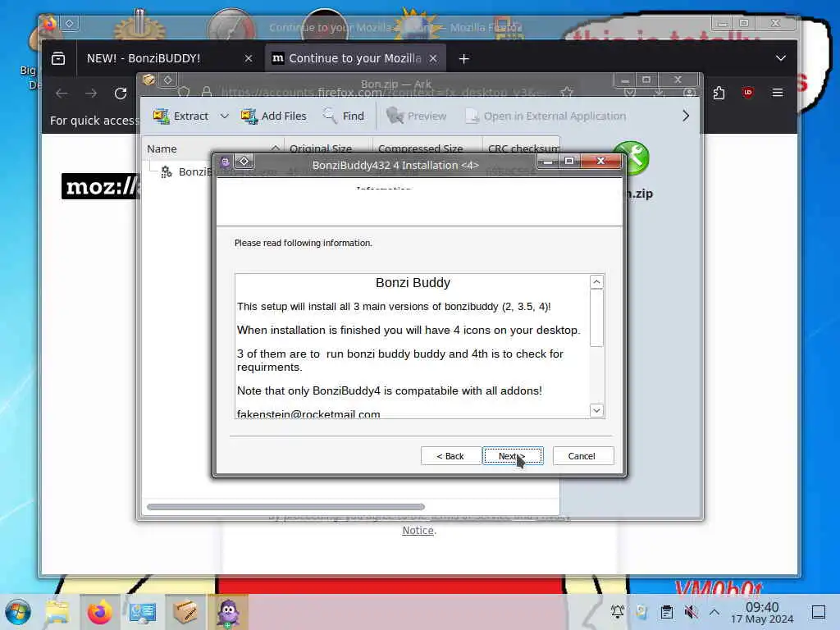This screenshot has width=840, height=630.
Task: Click Firefox forward arrow
Action: tap(91, 94)
